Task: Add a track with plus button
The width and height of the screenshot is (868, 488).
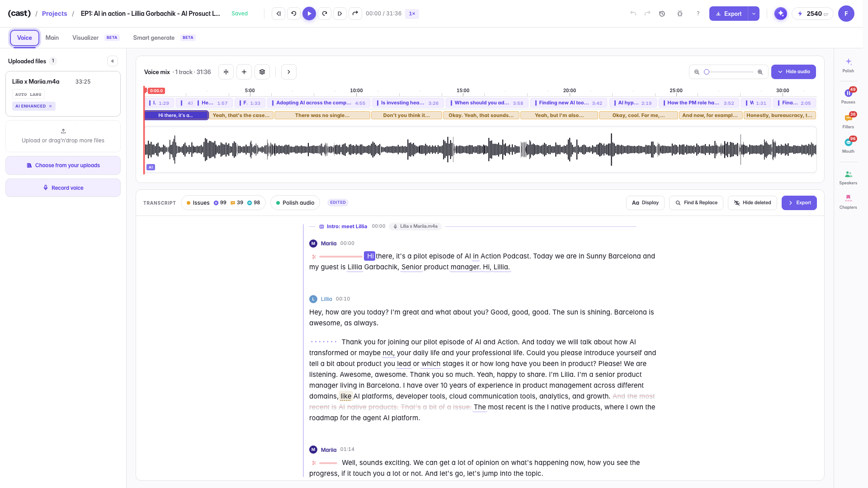Action: coord(244,72)
